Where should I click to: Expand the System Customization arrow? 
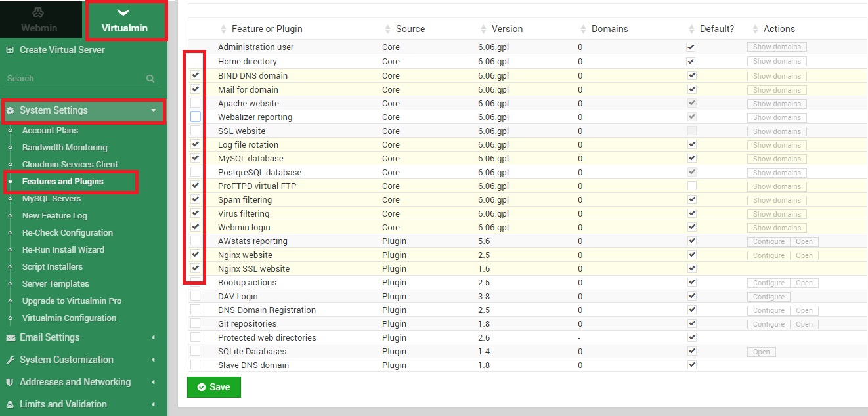tap(154, 360)
